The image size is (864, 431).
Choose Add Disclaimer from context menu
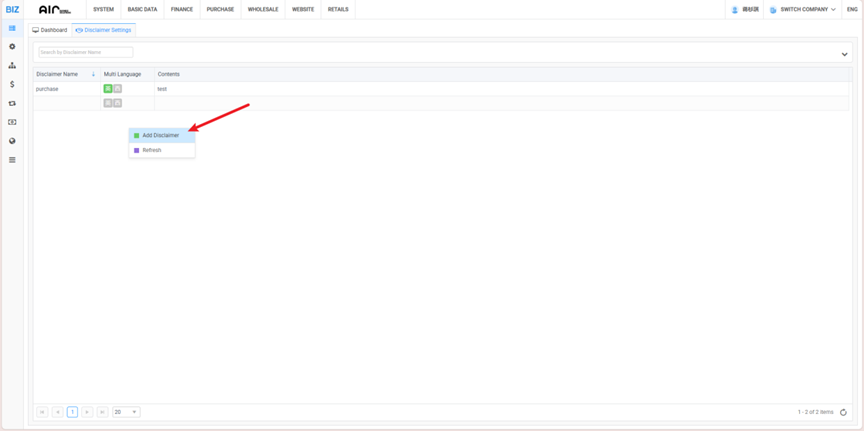pos(160,135)
